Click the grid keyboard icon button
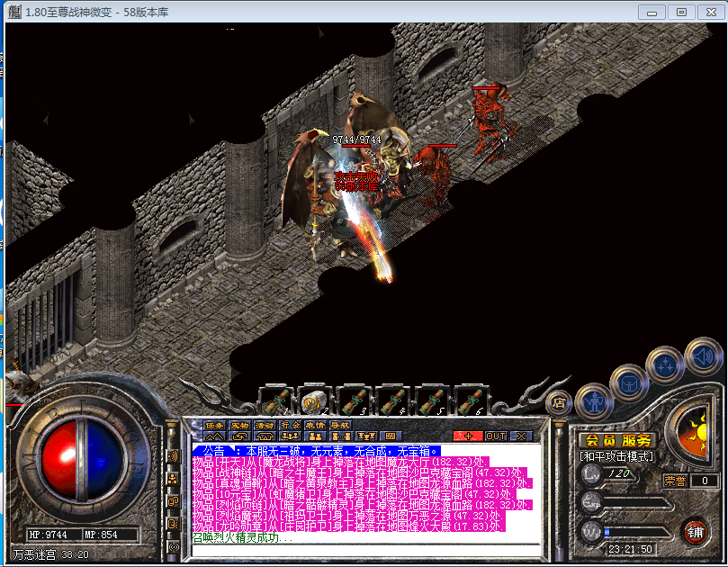 [x=391, y=436]
